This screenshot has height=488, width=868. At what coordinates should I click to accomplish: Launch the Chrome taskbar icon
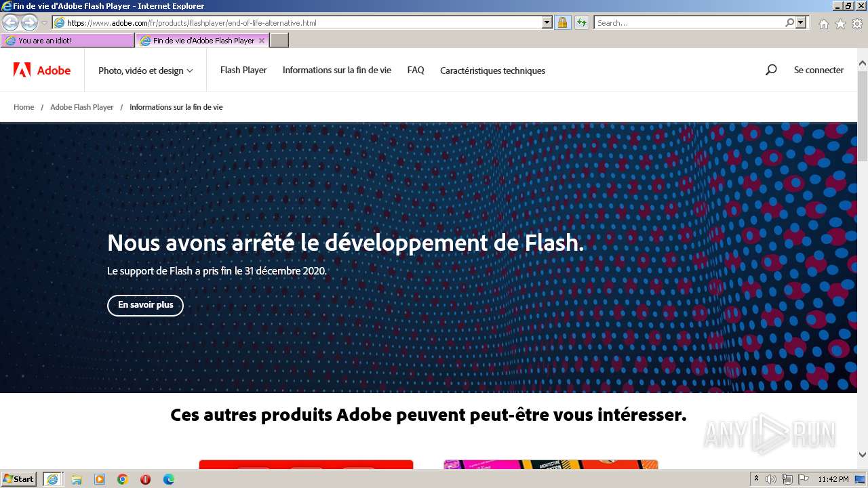(123, 479)
